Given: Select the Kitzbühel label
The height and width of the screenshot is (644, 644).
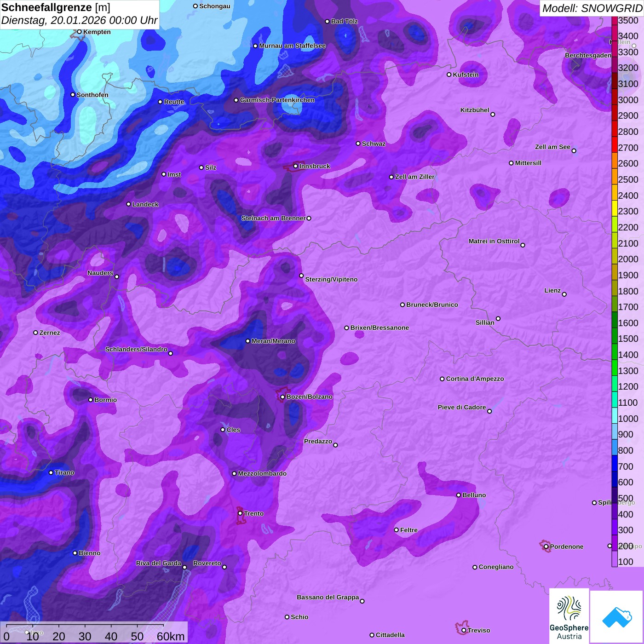Looking at the screenshot, I should tap(475, 110).
